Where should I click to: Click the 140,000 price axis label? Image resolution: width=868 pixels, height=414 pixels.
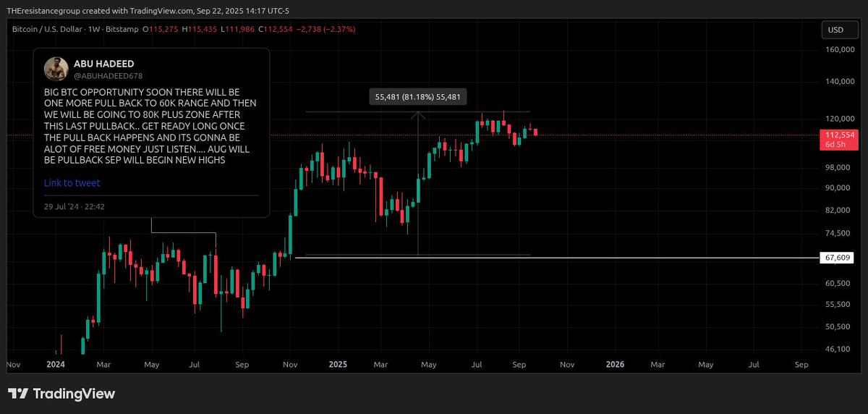pos(840,82)
